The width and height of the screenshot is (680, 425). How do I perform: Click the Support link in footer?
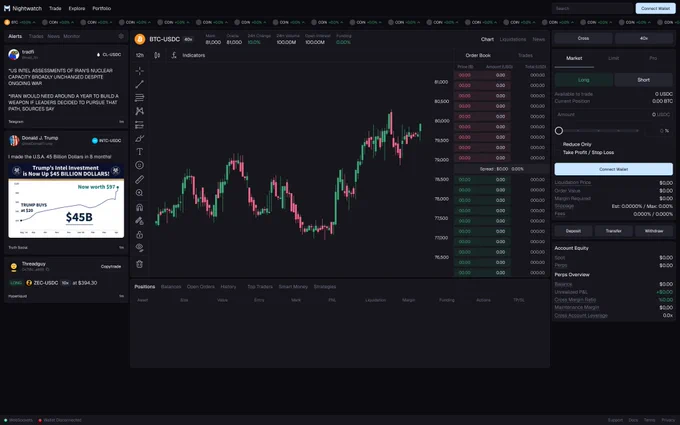coord(615,420)
